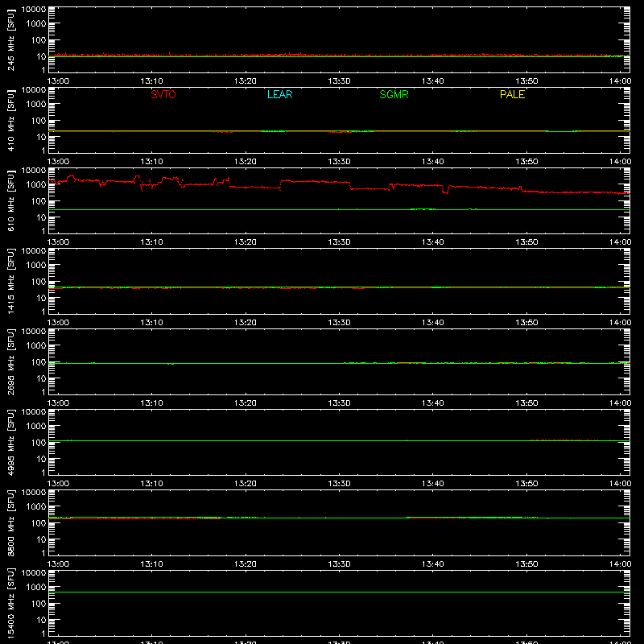Select the 4995 MHz [SFU] axis title
The height and width of the screenshot is (644, 644).
point(10,442)
